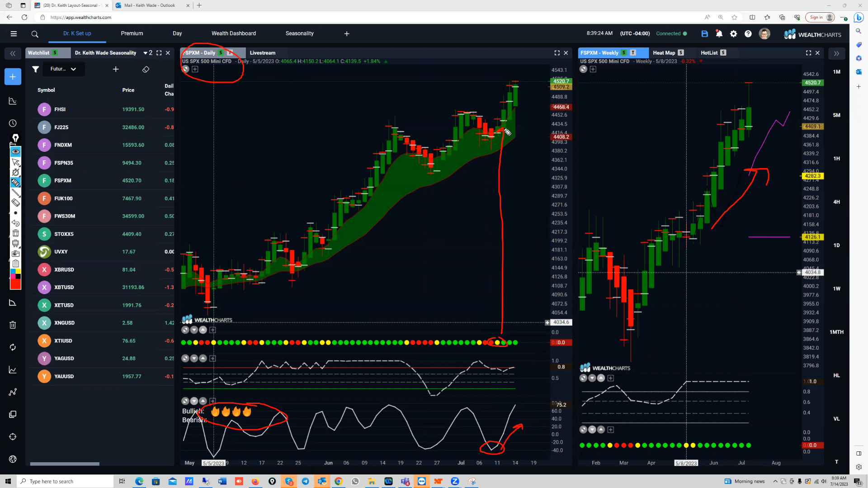Pick the yellow color swatch in drawing palette
This screenshot has width=868, height=488.
click(18, 272)
